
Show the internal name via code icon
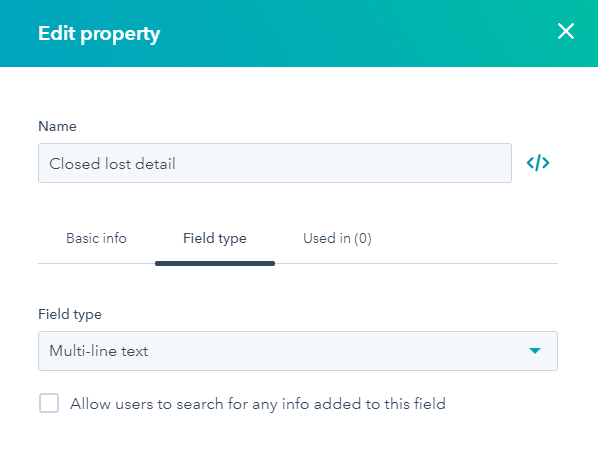pos(538,163)
